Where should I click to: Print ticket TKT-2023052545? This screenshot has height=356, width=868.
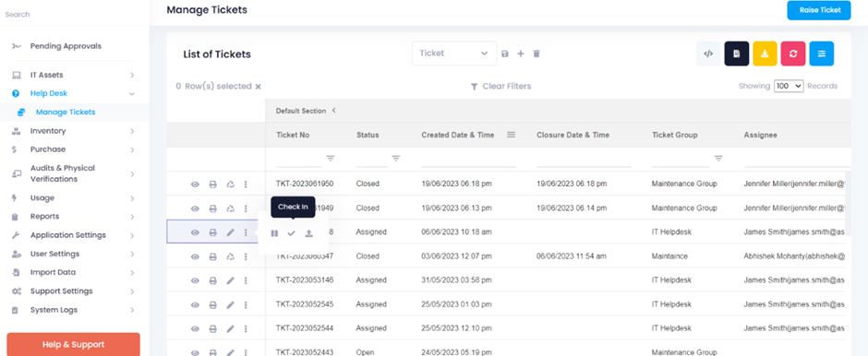pyautogui.click(x=212, y=304)
